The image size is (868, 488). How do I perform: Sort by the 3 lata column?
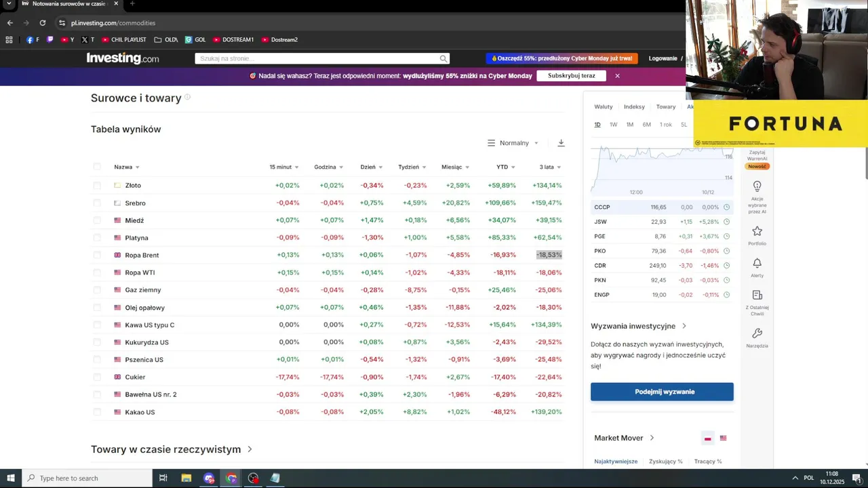click(551, 167)
